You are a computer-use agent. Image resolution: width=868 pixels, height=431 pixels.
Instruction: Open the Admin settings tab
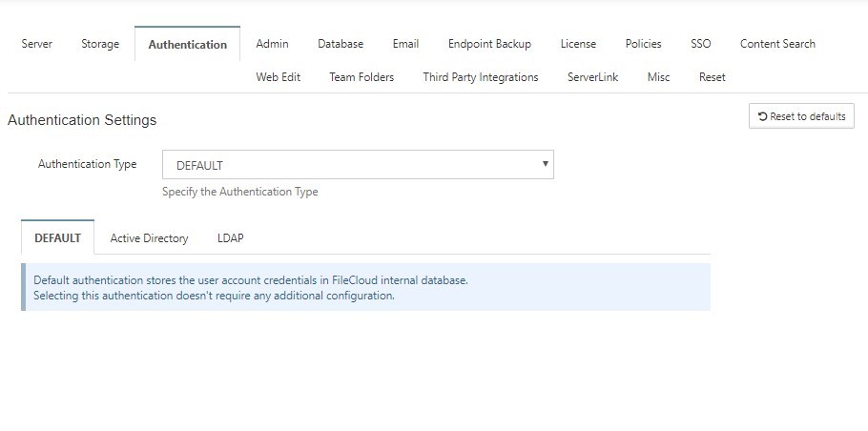(x=272, y=44)
